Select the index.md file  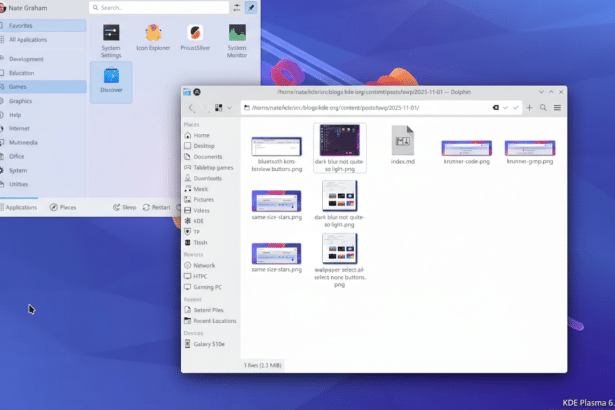coord(403,145)
